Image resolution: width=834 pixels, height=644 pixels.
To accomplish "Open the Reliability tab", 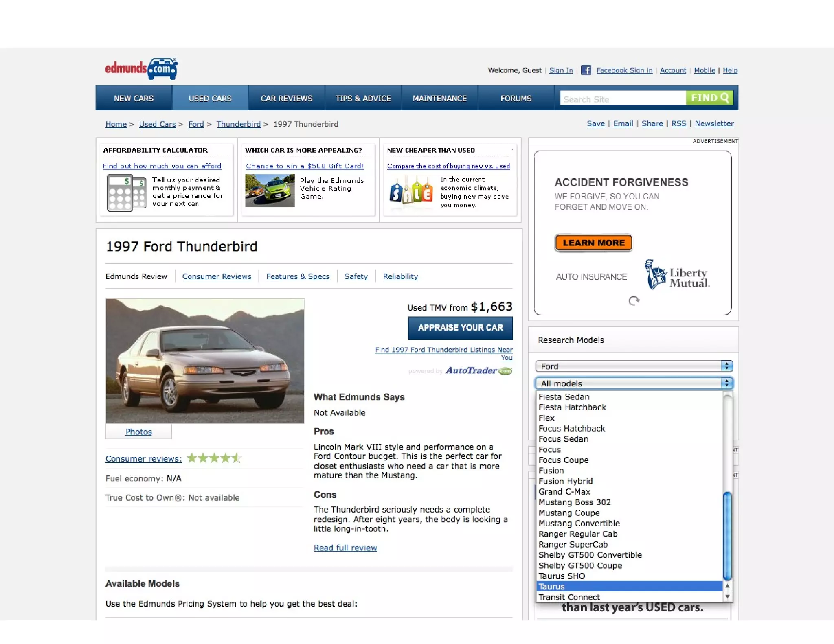I will (400, 276).
